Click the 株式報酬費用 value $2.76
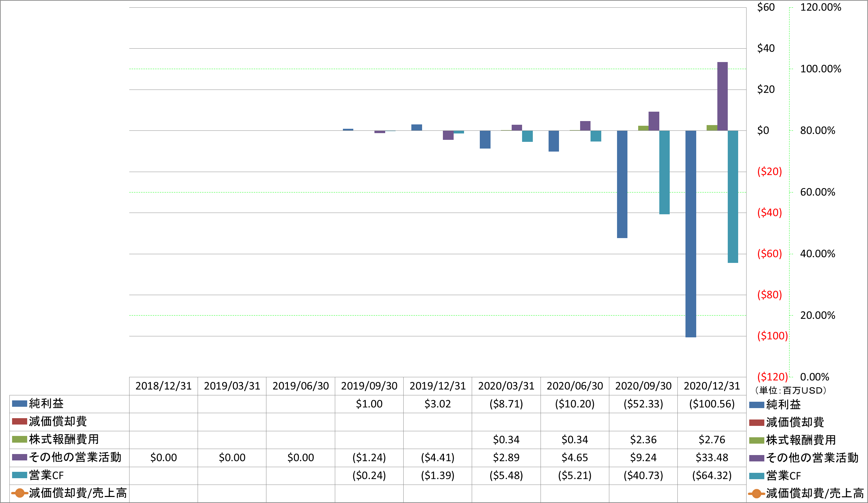This screenshot has width=868, height=503. click(x=712, y=440)
